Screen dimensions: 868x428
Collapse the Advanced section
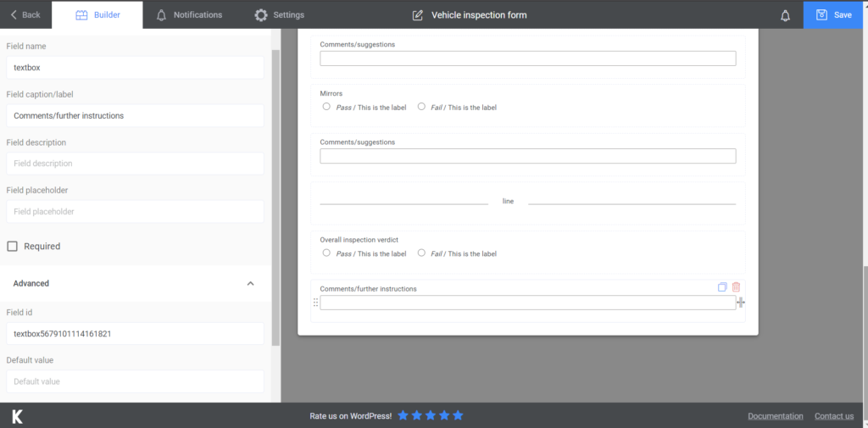click(250, 283)
